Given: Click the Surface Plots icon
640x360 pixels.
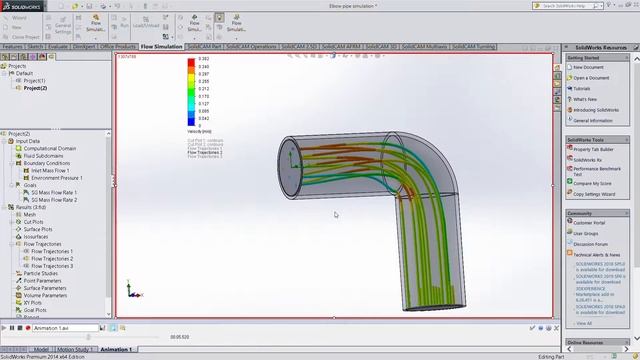Looking at the screenshot, I should (18, 229).
